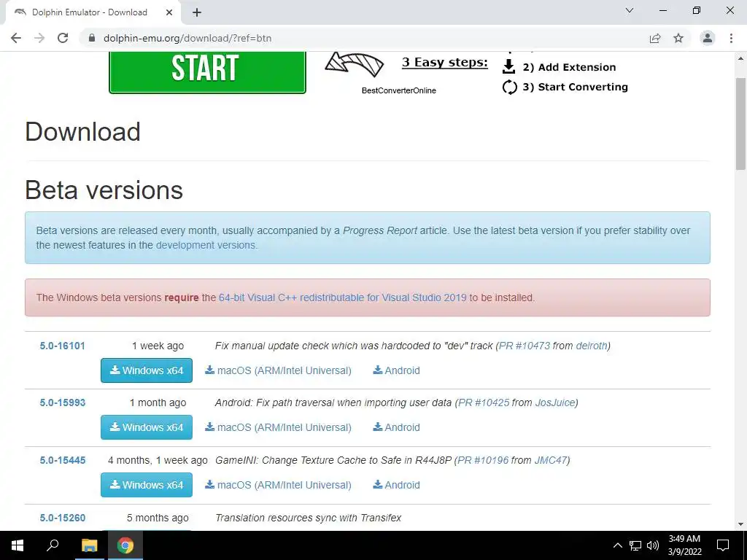Open version 5.0-15993 link
This screenshot has height=560, width=747.
[63, 402]
